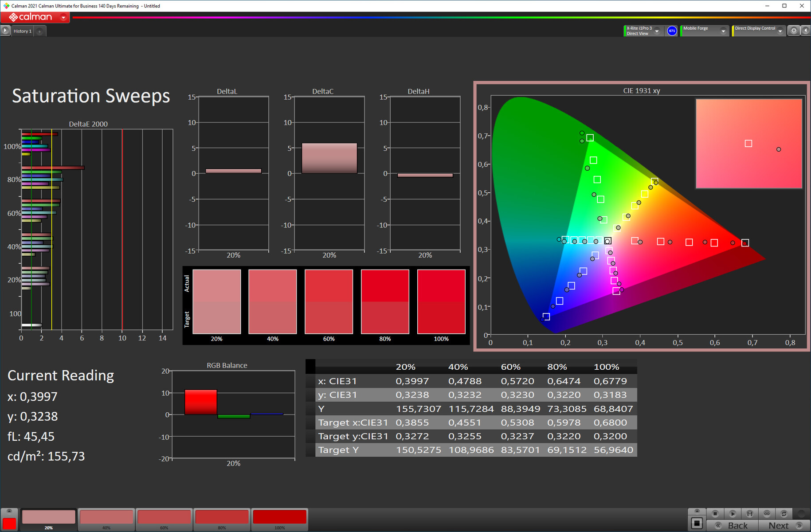Click the cd/m²: 155,73 current reading
This screenshot has width=811, height=532.
46,456
